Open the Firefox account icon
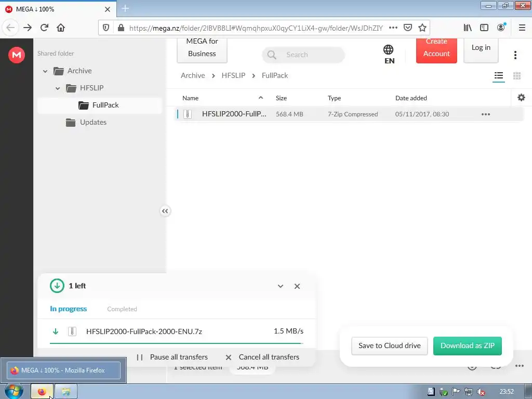The image size is (532, 399). 501,28
